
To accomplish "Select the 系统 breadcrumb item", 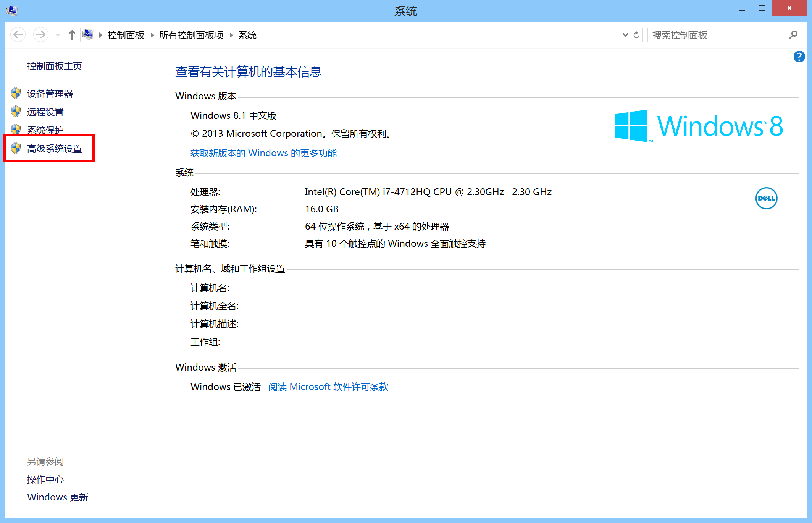I will pyautogui.click(x=247, y=35).
